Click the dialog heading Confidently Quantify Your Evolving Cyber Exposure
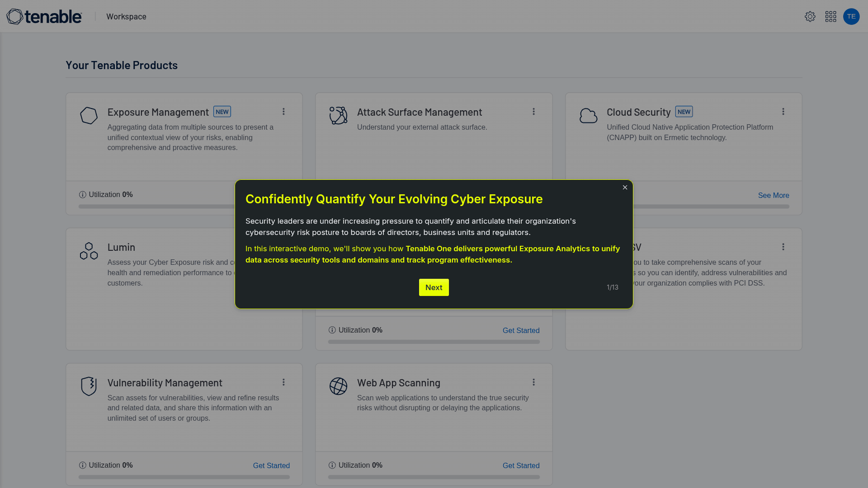This screenshot has height=488, width=868. pos(394,199)
